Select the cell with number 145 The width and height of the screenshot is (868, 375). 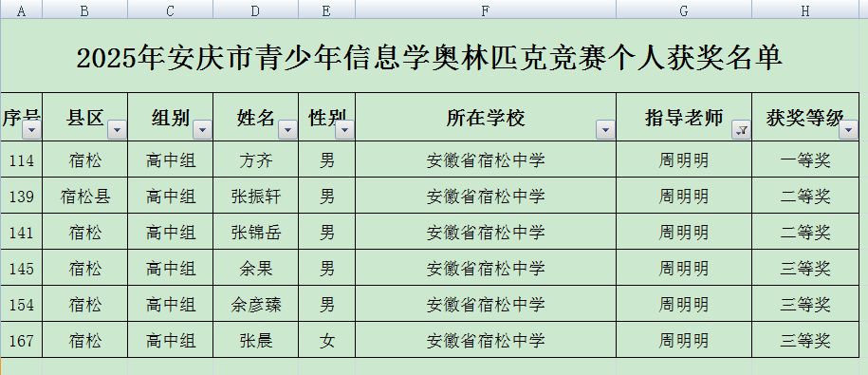pyautogui.click(x=21, y=268)
